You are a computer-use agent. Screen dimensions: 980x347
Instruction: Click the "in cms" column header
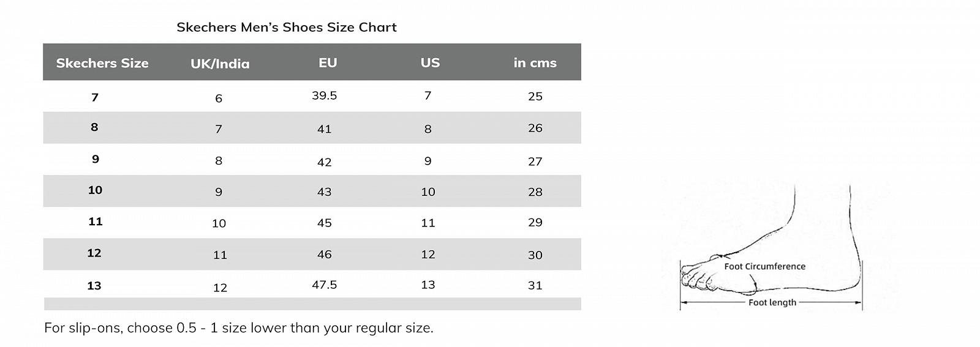pyautogui.click(x=535, y=62)
